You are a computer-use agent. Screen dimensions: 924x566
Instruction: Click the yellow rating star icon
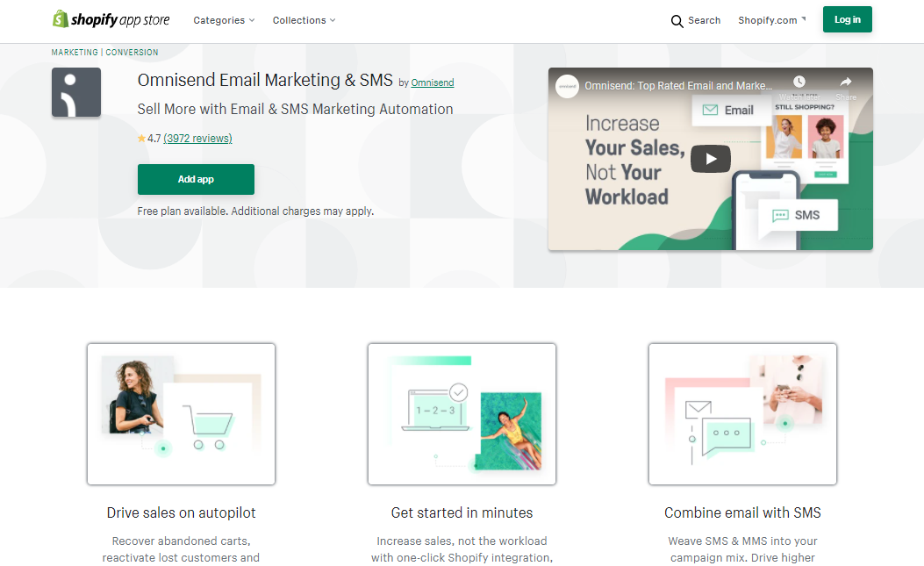(x=141, y=139)
